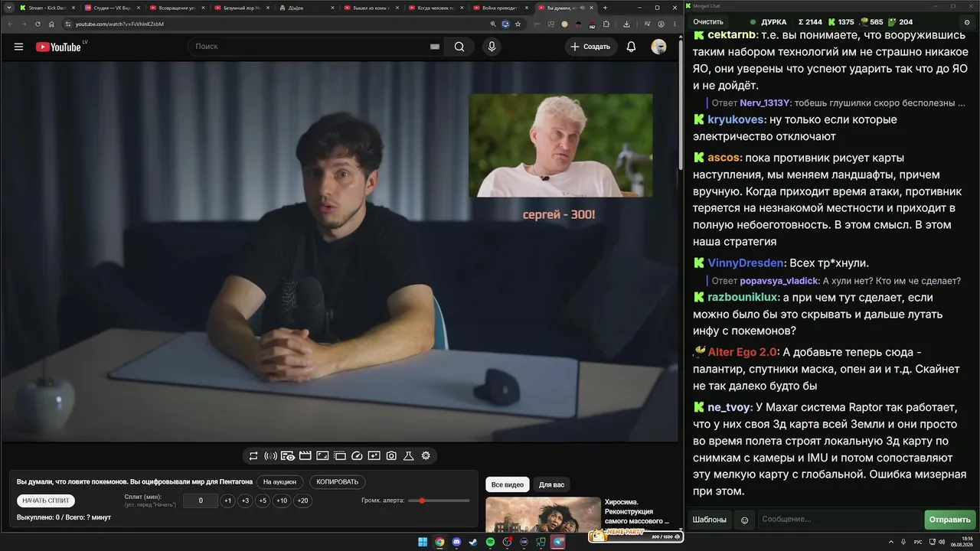Switch to the 'Студия — VK Видео' tab
This screenshot has height=551, width=980.
[113, 8]
